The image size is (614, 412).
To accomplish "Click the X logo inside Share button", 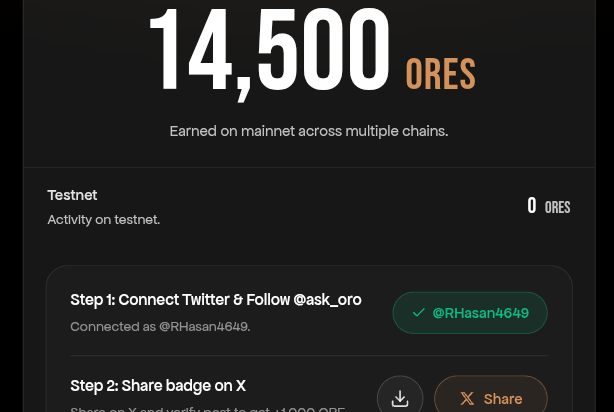I will [467, 399].
